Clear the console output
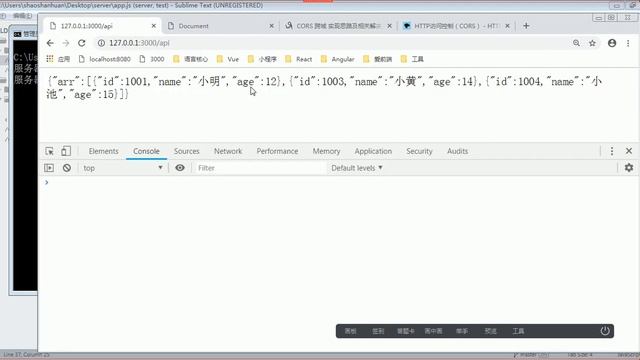 (x=67, y=168)
